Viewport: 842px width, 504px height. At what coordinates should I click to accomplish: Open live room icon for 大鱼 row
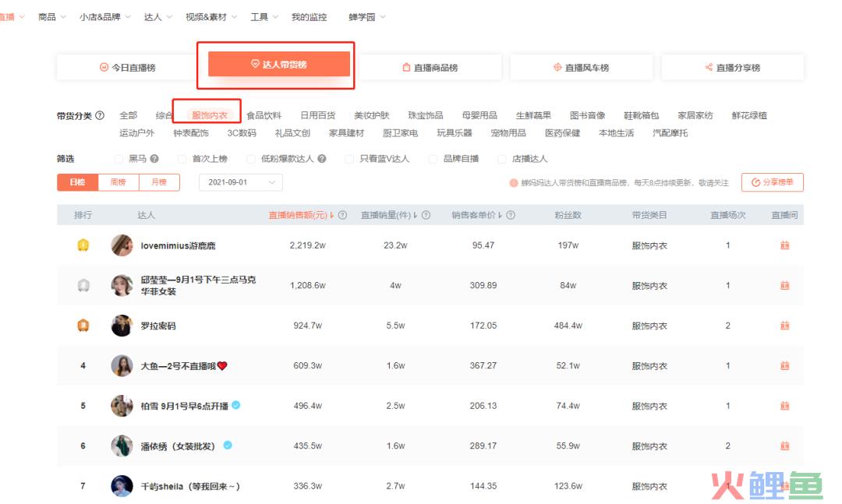point(784,365)
